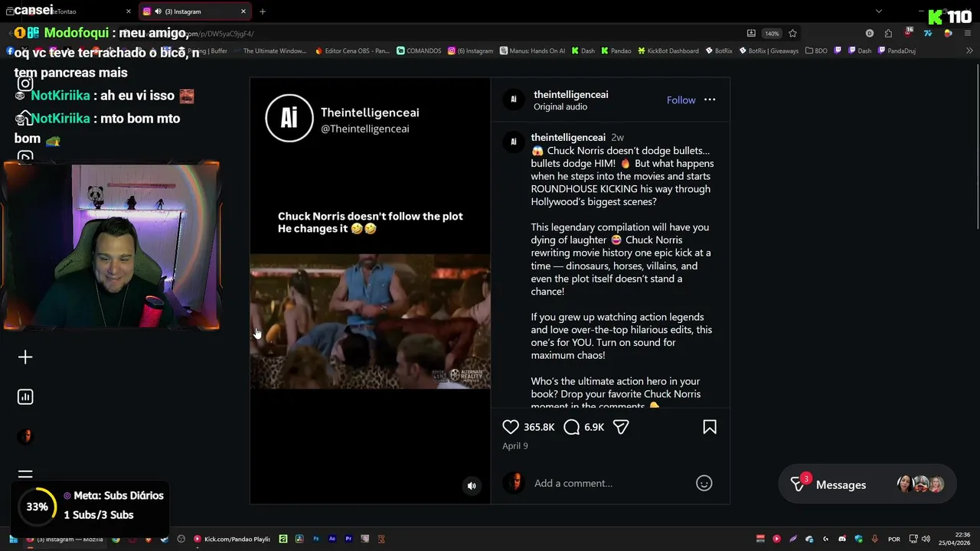This screenshot has height=551, width=980.
Task: Open the profile avatar in Instagram sidebar
Action: point(25,436)
